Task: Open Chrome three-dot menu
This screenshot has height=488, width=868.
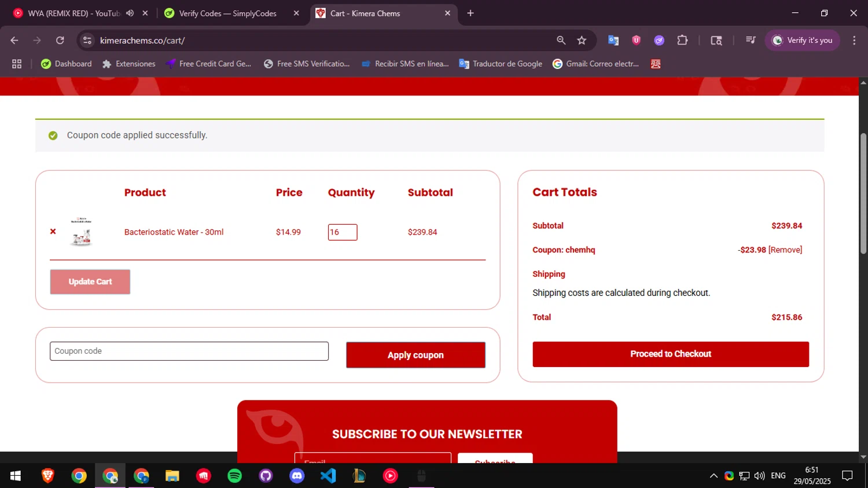Action: [854, 41]
